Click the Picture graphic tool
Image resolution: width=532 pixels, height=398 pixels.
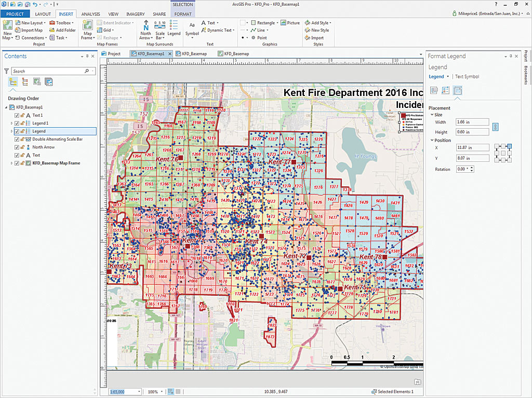pos(290,23)
